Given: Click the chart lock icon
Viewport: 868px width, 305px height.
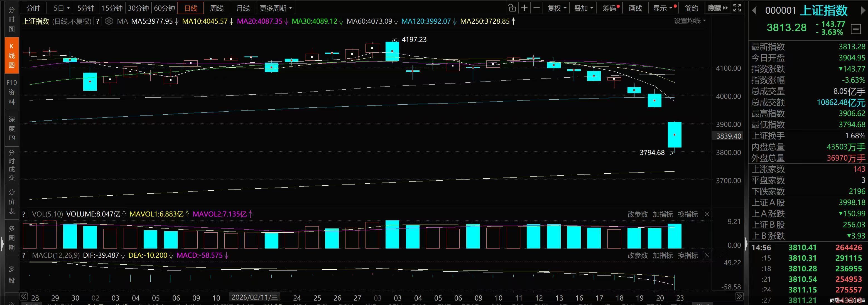Looking at the screenshot, I should [512, 8].
